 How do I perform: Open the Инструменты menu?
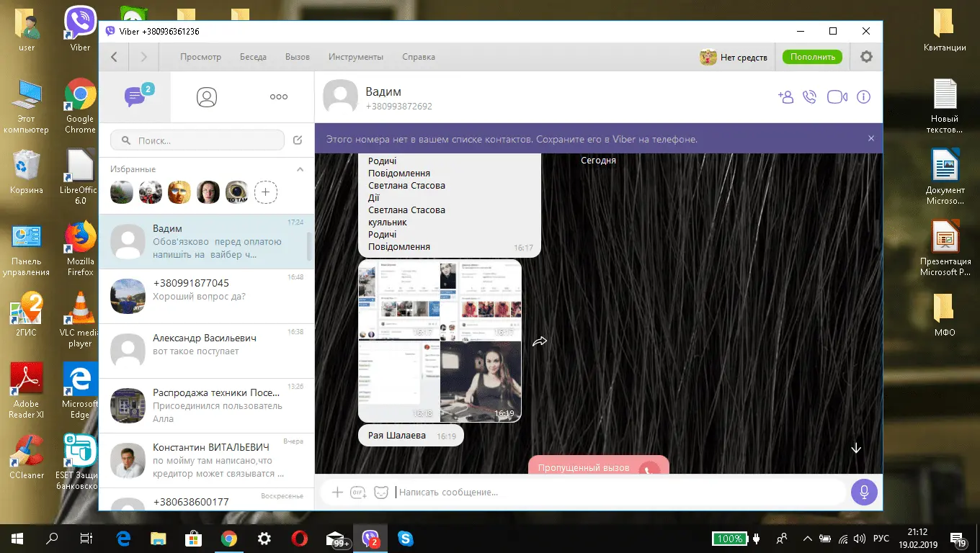click(355, 57)
